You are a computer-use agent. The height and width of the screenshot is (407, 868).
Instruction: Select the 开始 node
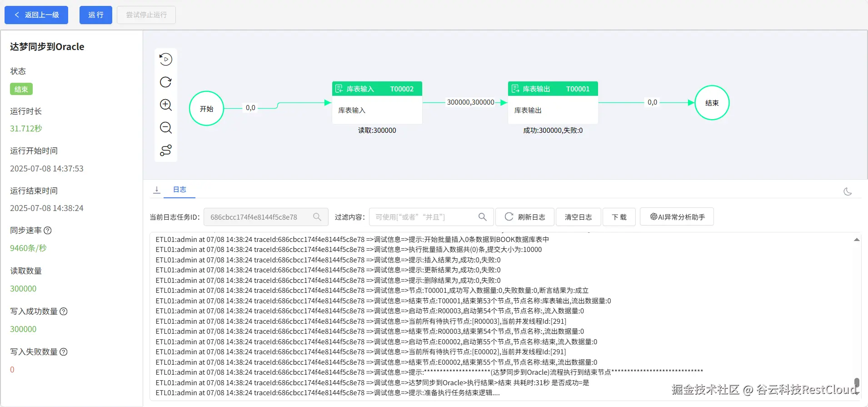point(207,109)
